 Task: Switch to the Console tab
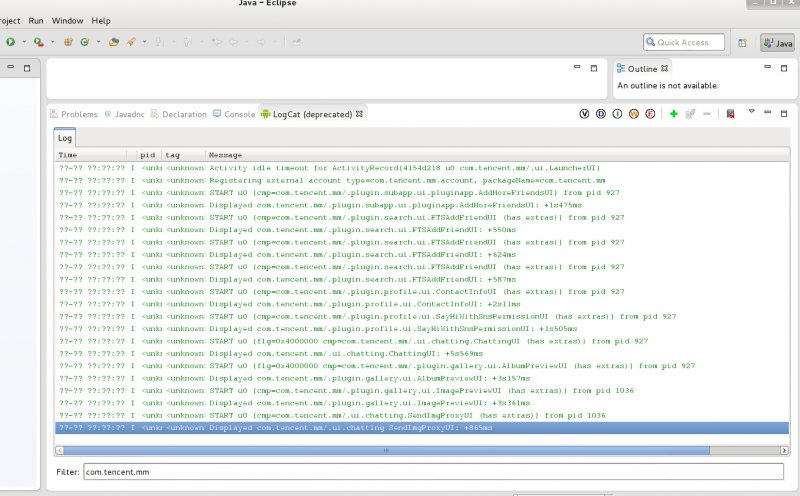(x=234, y=114)
